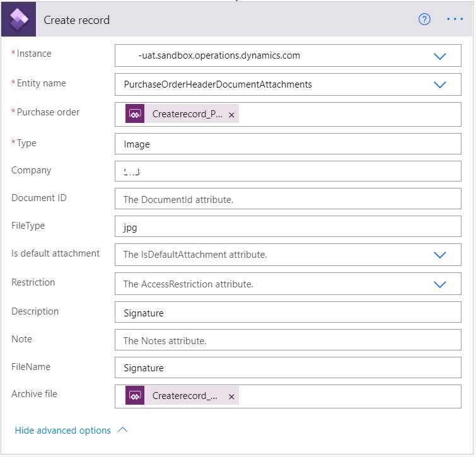Screen dimensions: 476x457
Task: Expand the Instance dropdown arrow
Action: (x=439, y=56)
